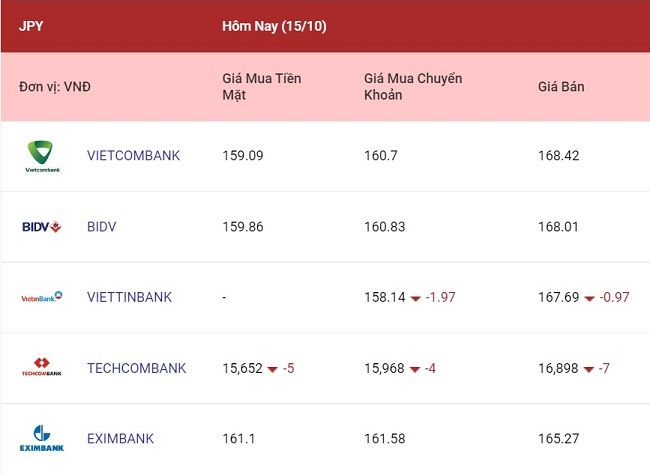650x474 pixels.
Task: Click the Eximbank logo icon
Action: [42, 438]
